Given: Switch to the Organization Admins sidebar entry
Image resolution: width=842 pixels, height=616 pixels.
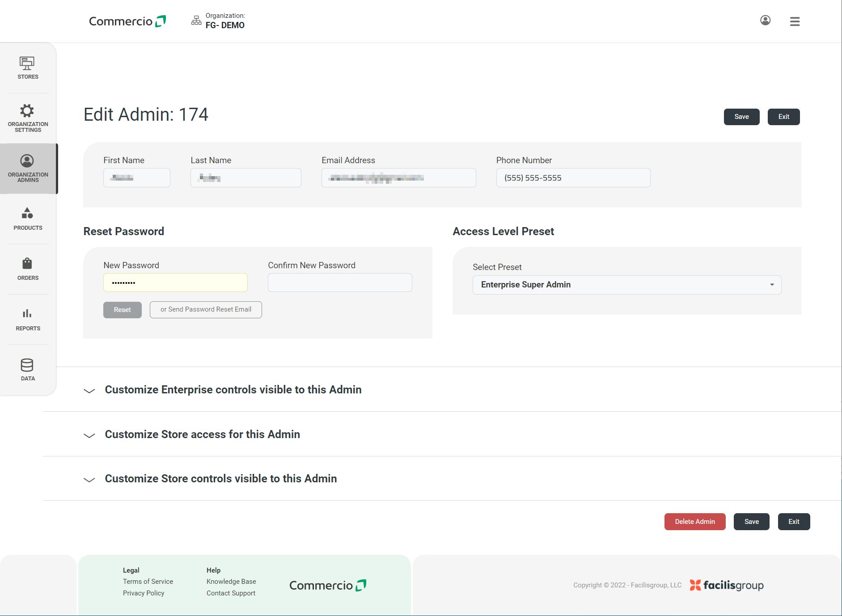Looking at the screenshot, I should (27, 169).
